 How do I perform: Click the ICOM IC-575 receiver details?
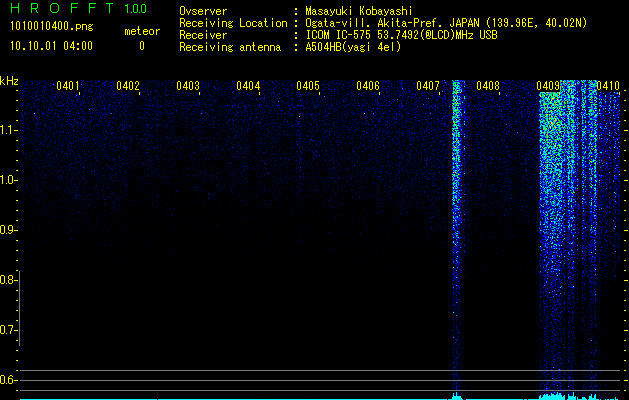coord(401,35)
